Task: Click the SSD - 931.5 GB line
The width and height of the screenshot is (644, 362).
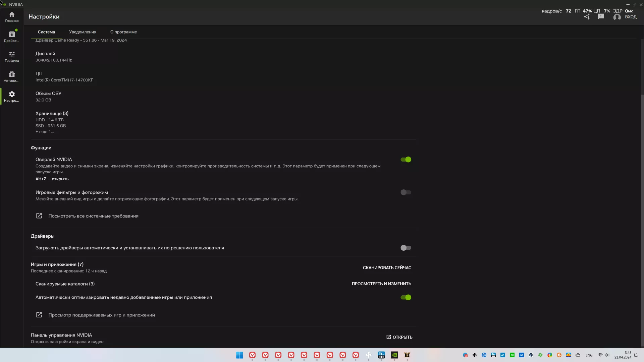Action: click(x=51, y=126)
